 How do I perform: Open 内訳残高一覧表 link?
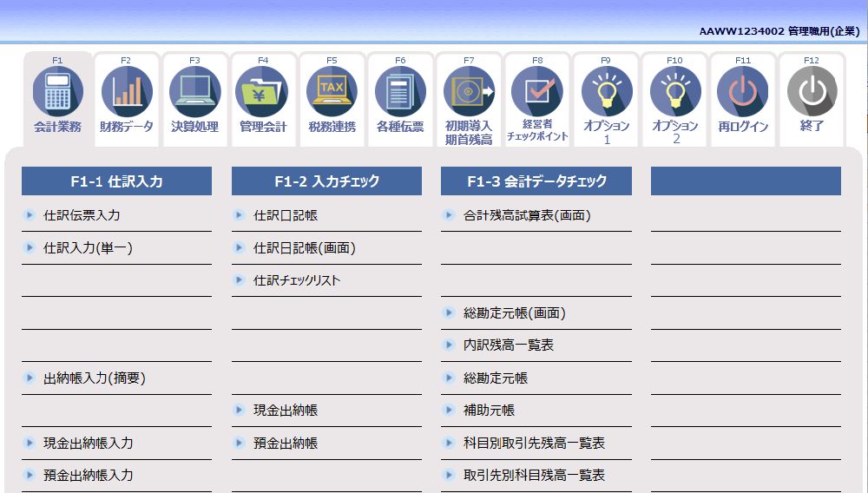(x=508, y=345)
